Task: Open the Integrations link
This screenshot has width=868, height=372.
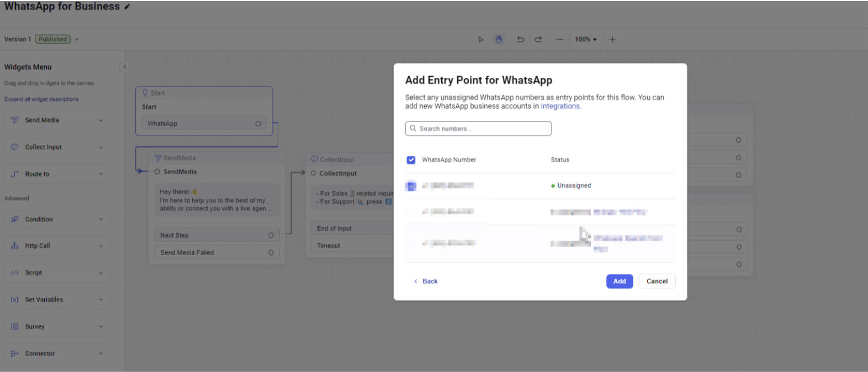Action: (x=560, y=107)
